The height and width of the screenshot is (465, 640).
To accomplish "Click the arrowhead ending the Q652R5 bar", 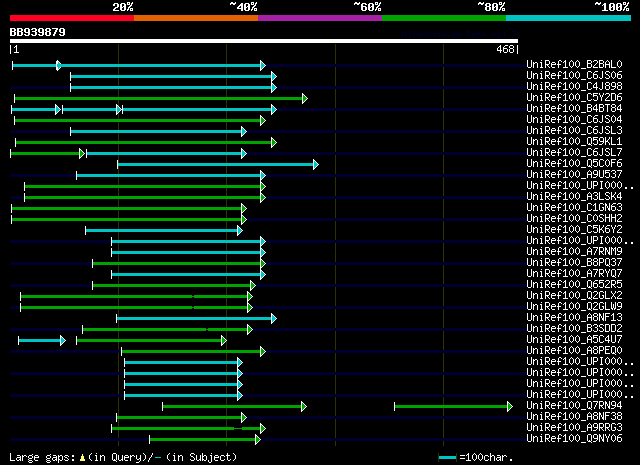I will (x=253, y=285).
